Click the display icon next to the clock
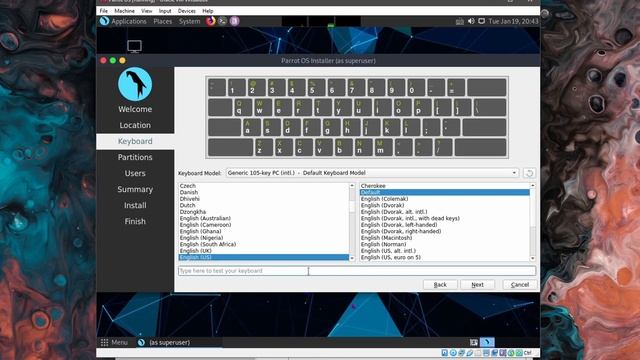This screenshot has height=360, width=640. tap(482, 21)
